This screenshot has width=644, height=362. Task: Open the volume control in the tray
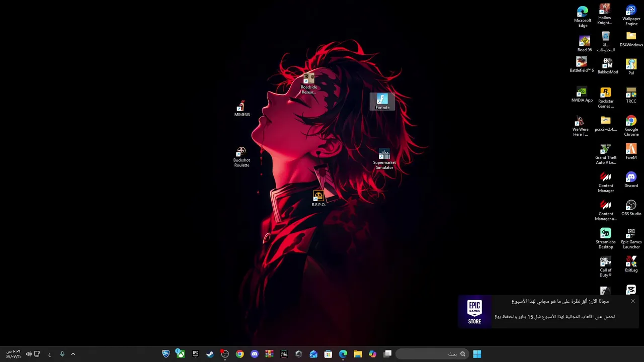29,354
